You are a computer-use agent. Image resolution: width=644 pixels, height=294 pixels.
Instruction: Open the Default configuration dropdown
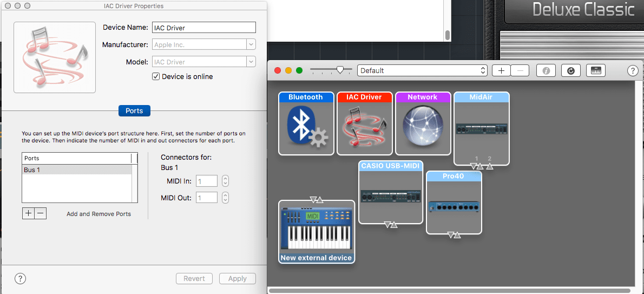coord(422,70)
